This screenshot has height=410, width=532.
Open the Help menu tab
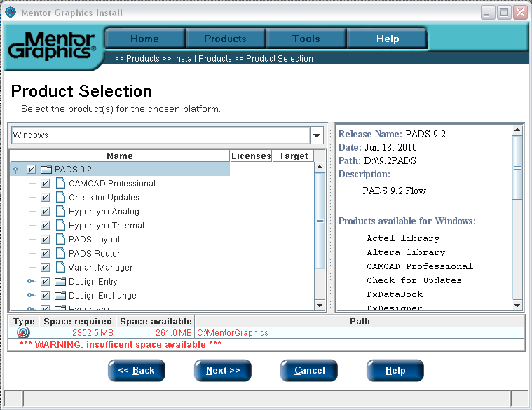pos(388,39)
